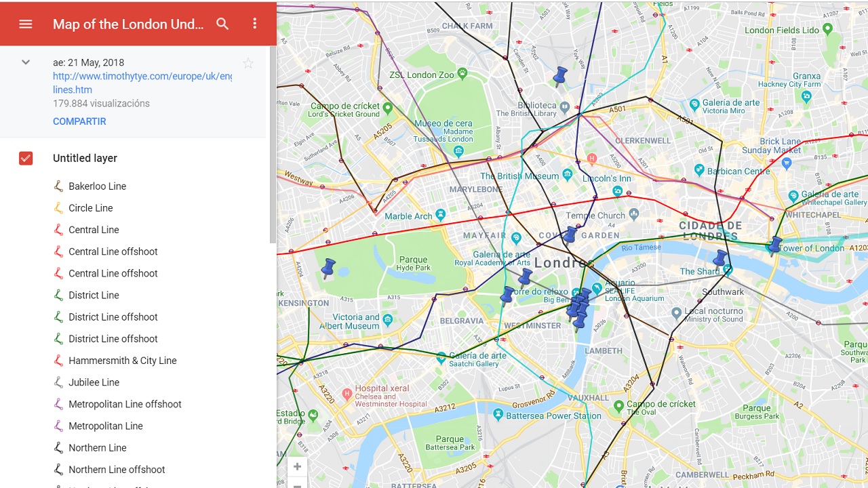Click the Jubilee Line squiggle icon
The image size is (868, 488).
click(58, 382)
